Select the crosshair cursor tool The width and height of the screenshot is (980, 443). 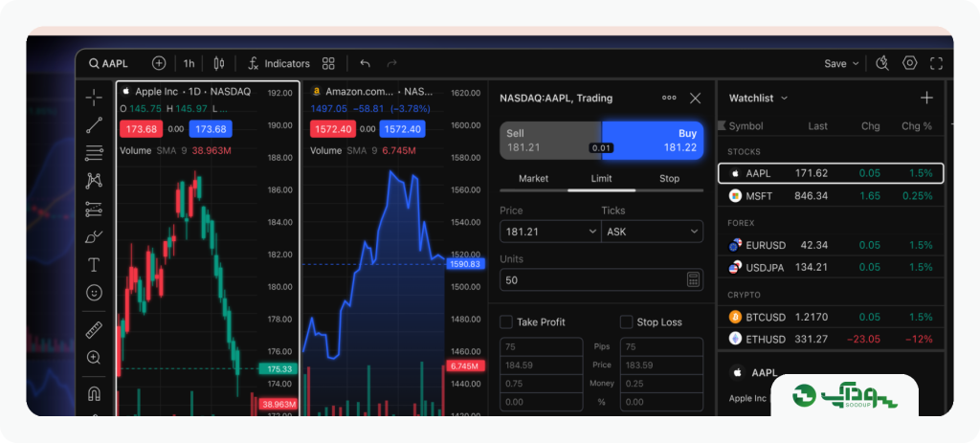coord(94,97)
